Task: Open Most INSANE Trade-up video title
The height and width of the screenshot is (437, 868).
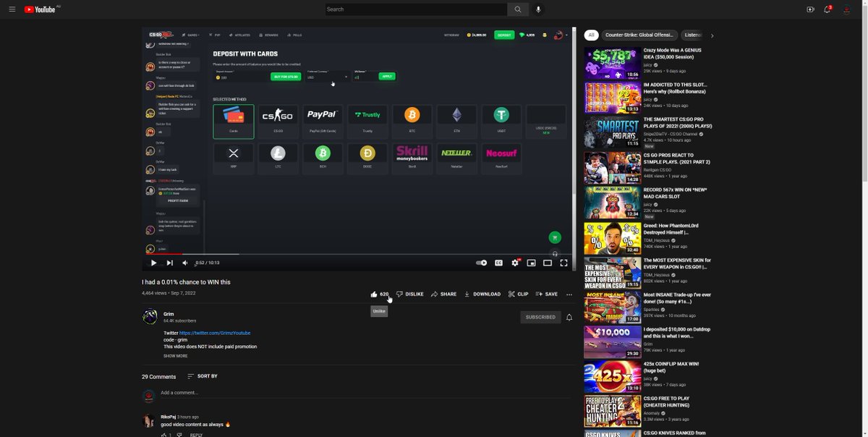Action: pos(677,297)
